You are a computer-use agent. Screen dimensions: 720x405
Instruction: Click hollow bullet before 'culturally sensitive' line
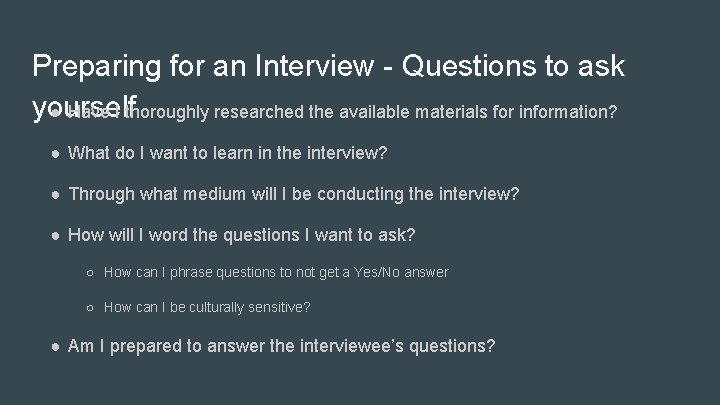[90, 308]
